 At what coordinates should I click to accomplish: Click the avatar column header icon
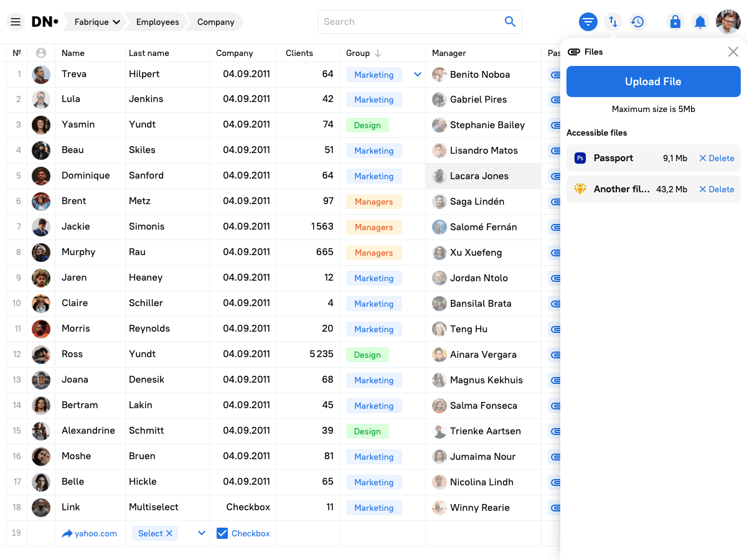pyautogui.click(x=41, y=53)
